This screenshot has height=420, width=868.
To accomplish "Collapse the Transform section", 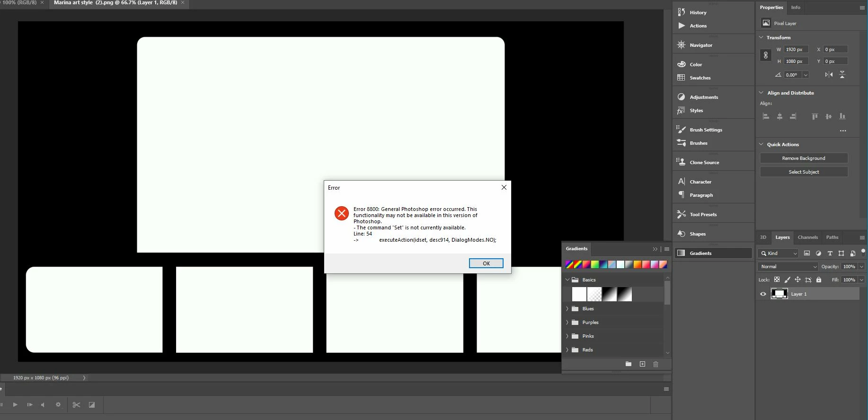I will coord(761,37).
